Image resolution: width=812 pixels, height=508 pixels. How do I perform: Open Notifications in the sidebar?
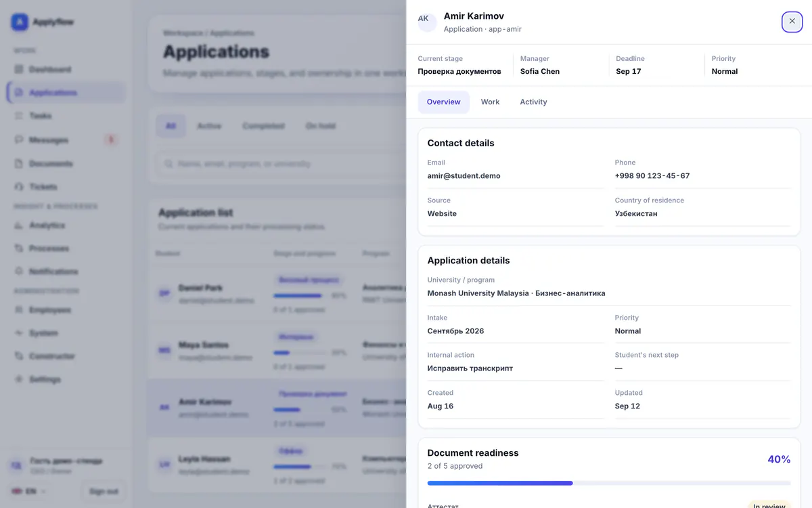66,271
